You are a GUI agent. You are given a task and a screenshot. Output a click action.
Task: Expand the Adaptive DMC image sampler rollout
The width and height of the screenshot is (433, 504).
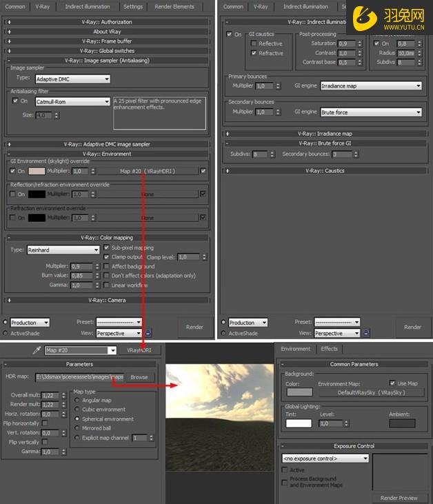point(107,144)
